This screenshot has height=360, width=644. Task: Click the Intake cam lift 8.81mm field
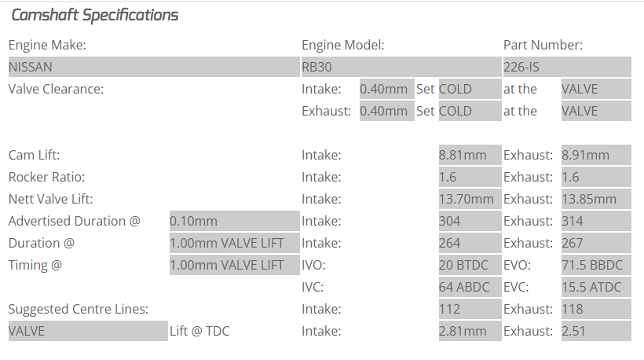pos(470,155)
